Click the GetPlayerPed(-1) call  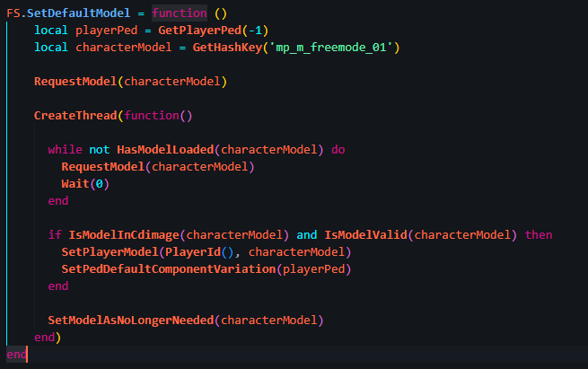point(214,31)
